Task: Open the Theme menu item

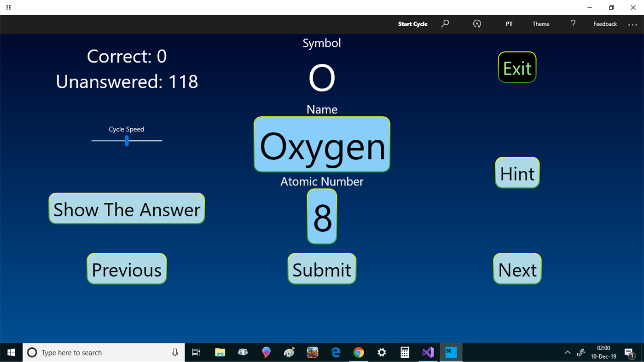Action: [540, 23]
